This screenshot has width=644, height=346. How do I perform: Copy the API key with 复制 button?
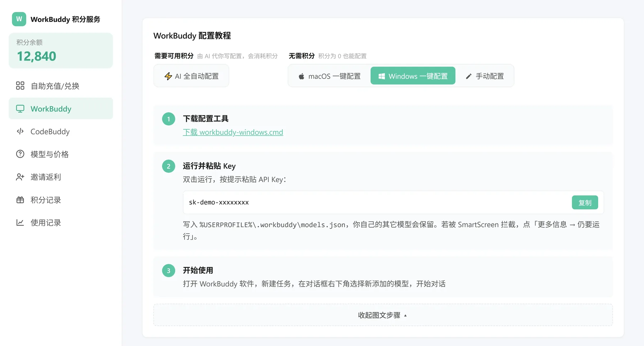pyautogui.click(x=585, y=202)
